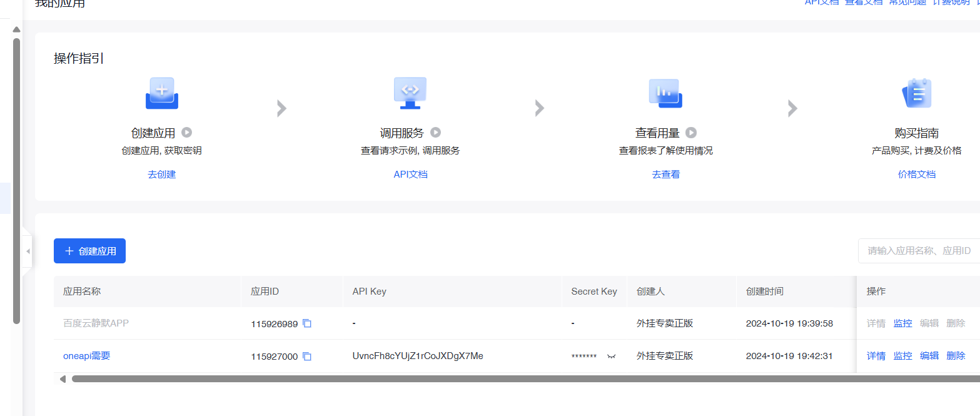Play the 查看用量 tutorial video

pos(691,133)
